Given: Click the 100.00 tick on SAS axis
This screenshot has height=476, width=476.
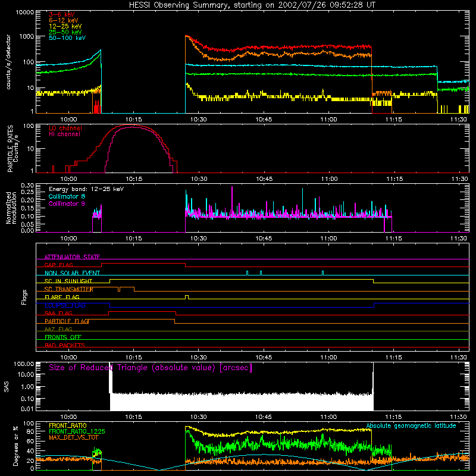Looking at the screenshot, I should tap(24, 364).
